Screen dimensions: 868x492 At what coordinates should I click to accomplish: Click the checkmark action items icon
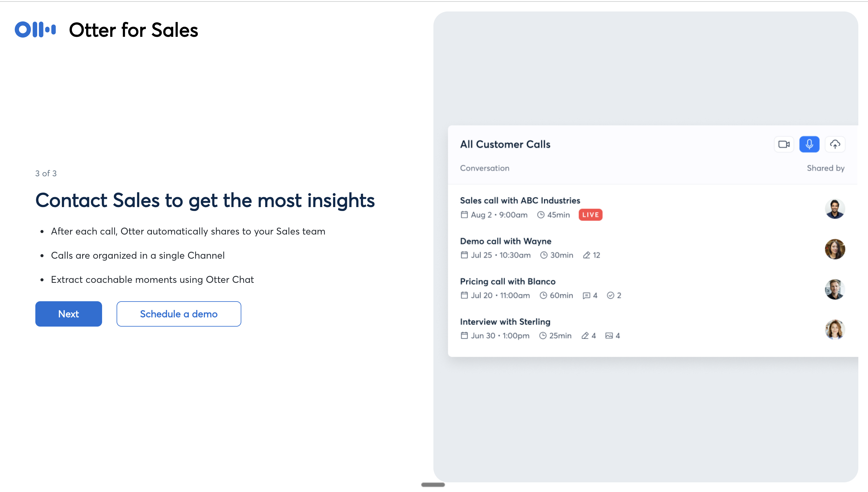coord(610,296)
